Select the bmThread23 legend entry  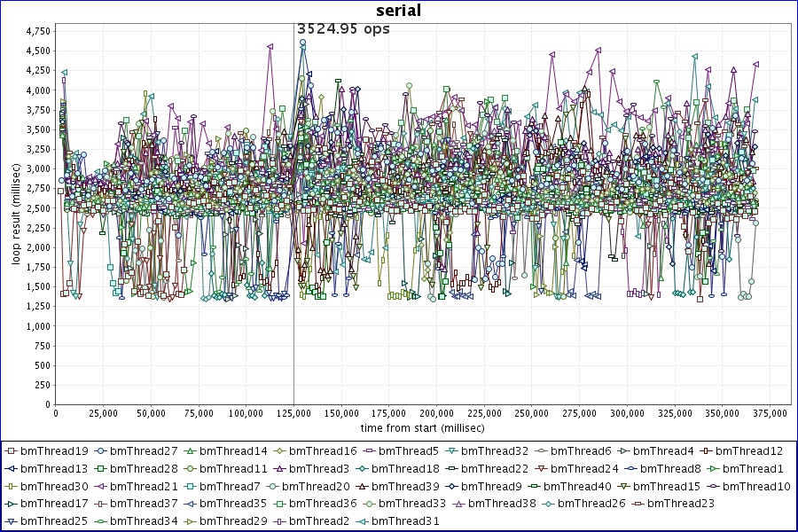pos(680,504)
